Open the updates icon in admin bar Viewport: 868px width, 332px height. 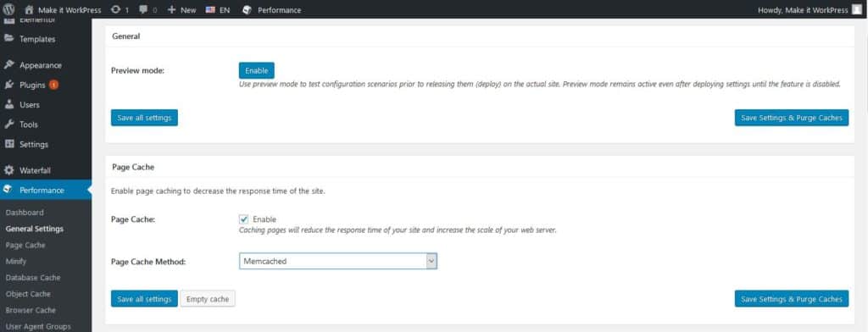pos(115,10)
